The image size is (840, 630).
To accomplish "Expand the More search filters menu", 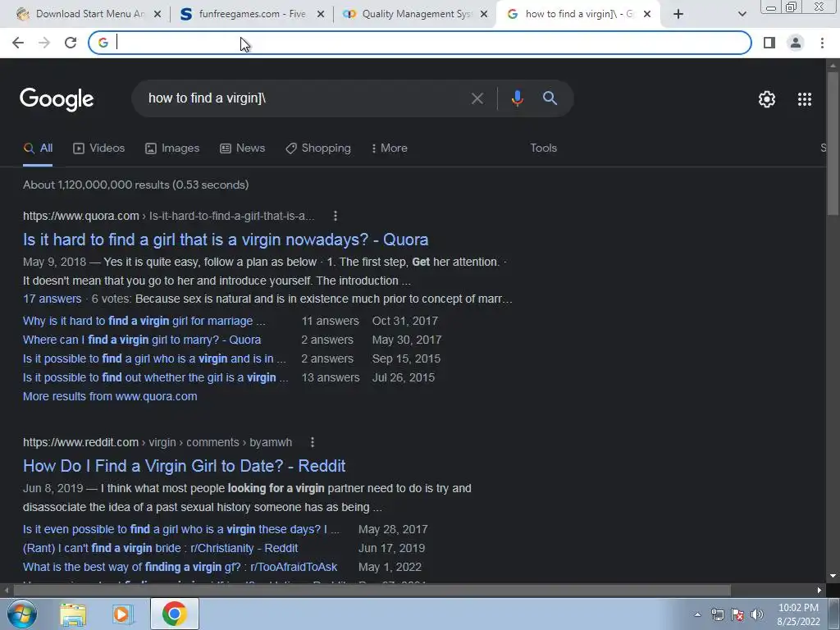I will pyautogui.click(x=390, y=148).
